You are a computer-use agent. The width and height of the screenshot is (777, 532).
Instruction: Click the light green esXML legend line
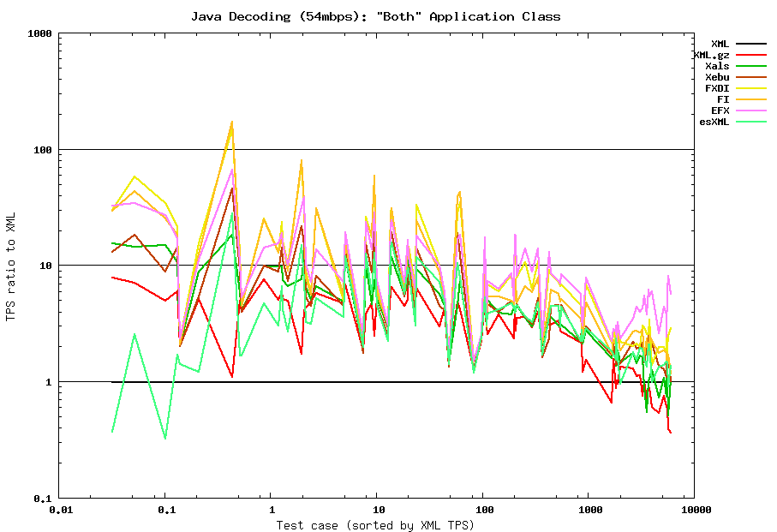(751, 122)
